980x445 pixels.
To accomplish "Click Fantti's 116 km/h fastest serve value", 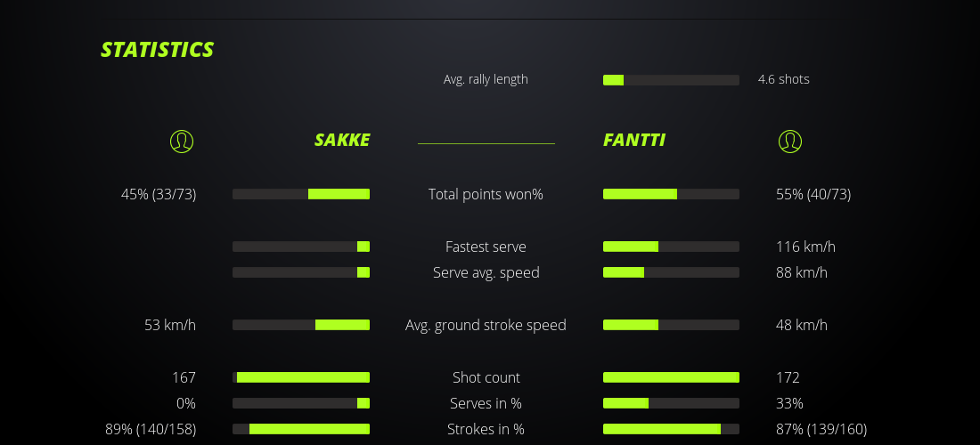I will (805, 247).
